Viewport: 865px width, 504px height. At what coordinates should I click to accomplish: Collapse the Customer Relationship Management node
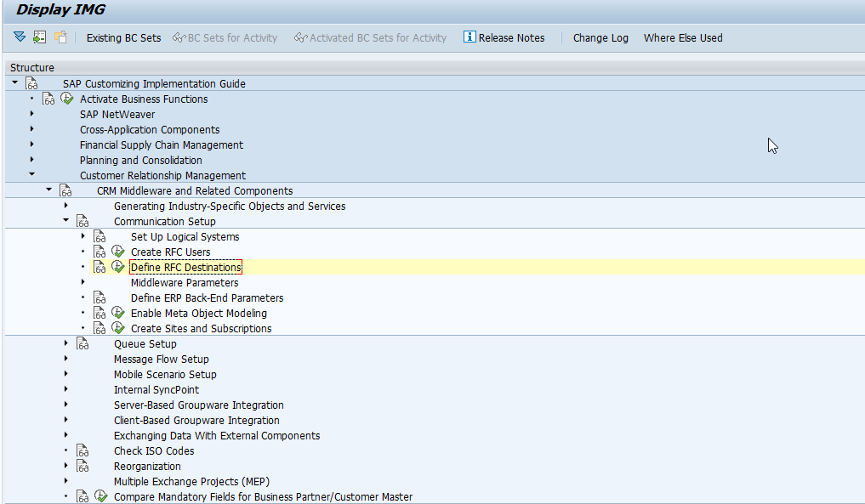(x=32, y=174)
